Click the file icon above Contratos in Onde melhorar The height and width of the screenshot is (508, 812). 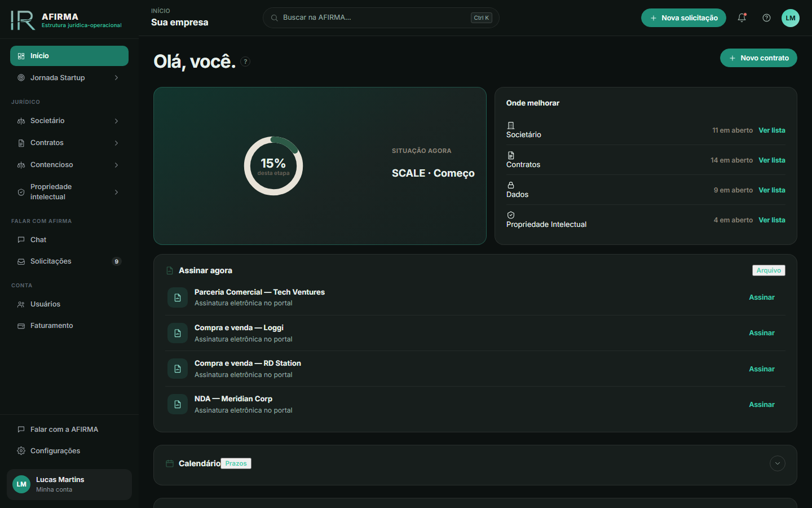point(511,155)
